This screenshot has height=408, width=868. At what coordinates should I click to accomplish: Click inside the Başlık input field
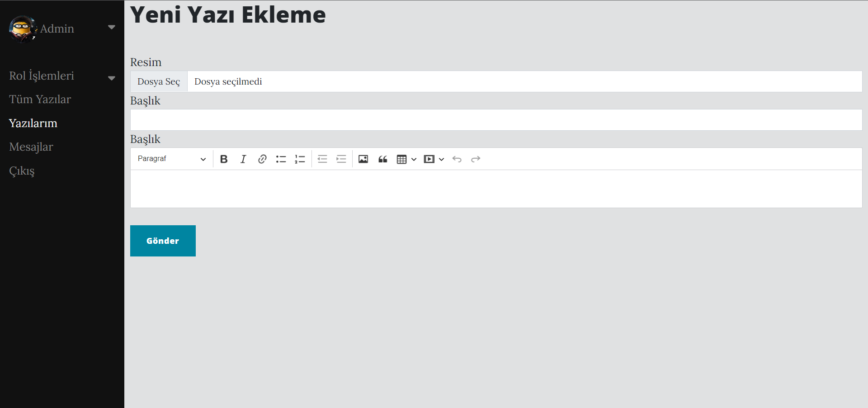407,120
